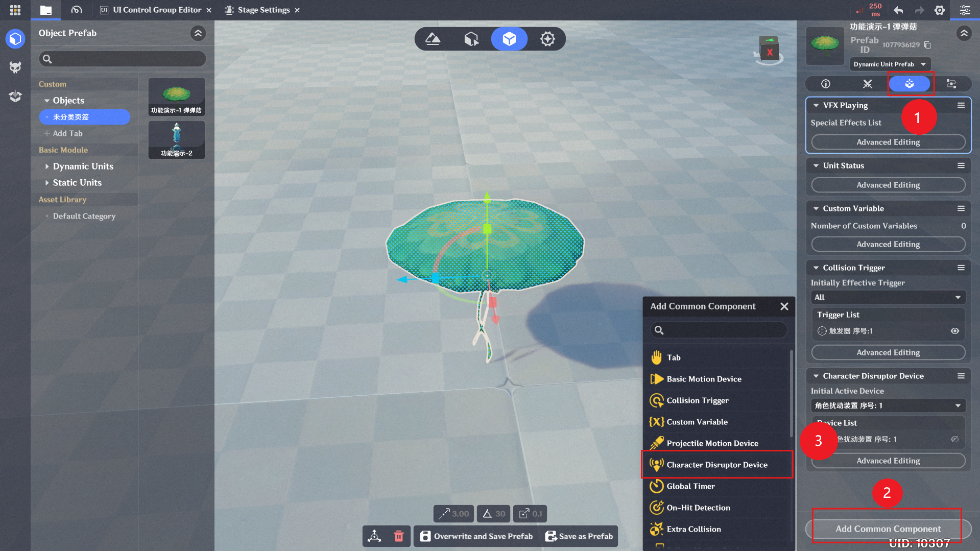Select terrain editing mode icon
This screenshot has height=551, width=980.
tap(433, 39)
